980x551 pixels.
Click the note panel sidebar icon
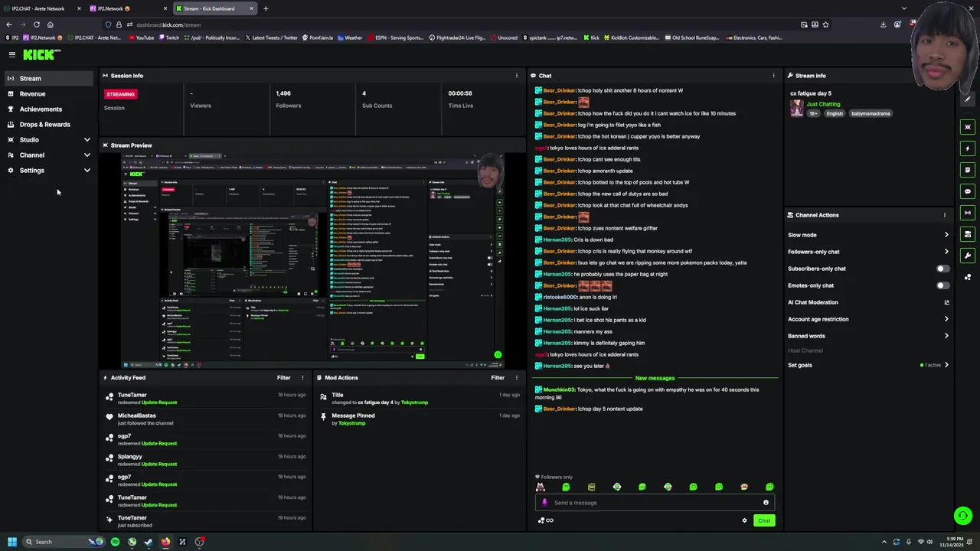click(x=968, y=170)
